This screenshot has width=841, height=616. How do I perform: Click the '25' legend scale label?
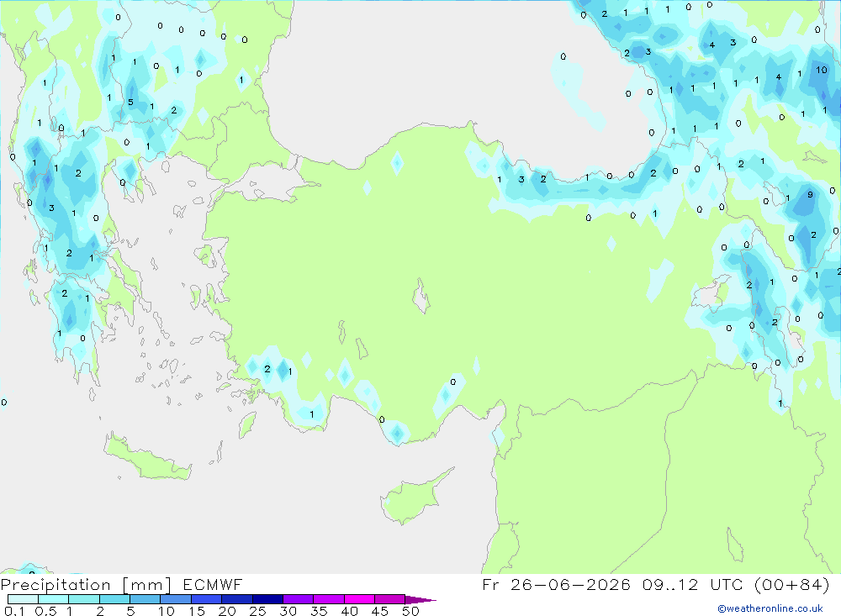tap(257, 611)
